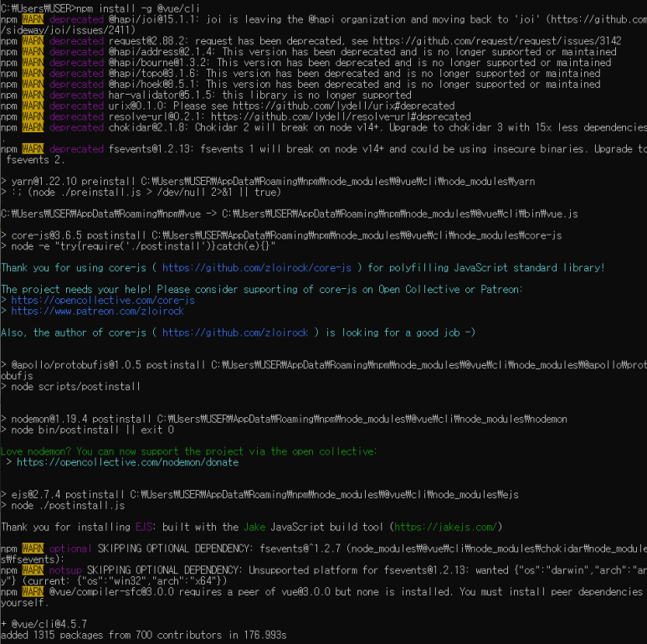Click the resolve-url@0.2.1 package text
This screenshot has height=644, width=647.
[x=157, y=116]
